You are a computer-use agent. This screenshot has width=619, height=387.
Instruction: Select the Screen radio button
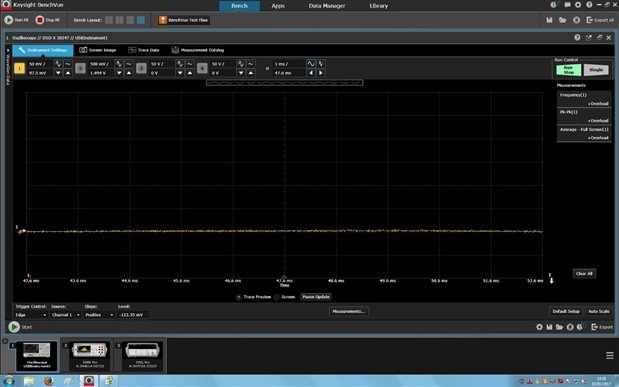click(277, 297)
